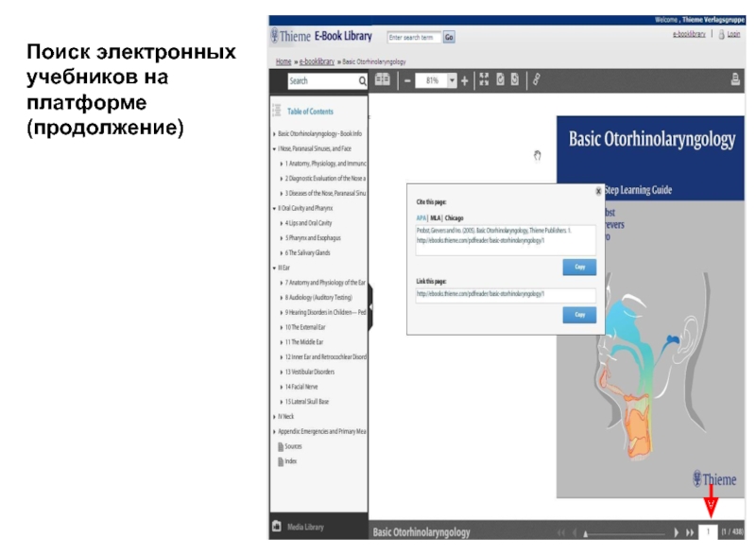Viewport: 756px width, 554px height.
Task: Toggle two-page book view icon
Action: 383,79
